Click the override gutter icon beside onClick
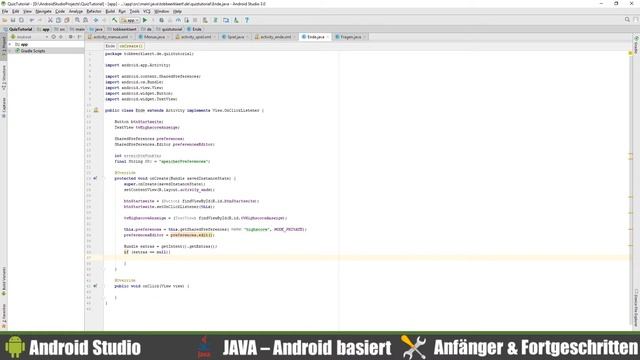 tap(95, 286)
